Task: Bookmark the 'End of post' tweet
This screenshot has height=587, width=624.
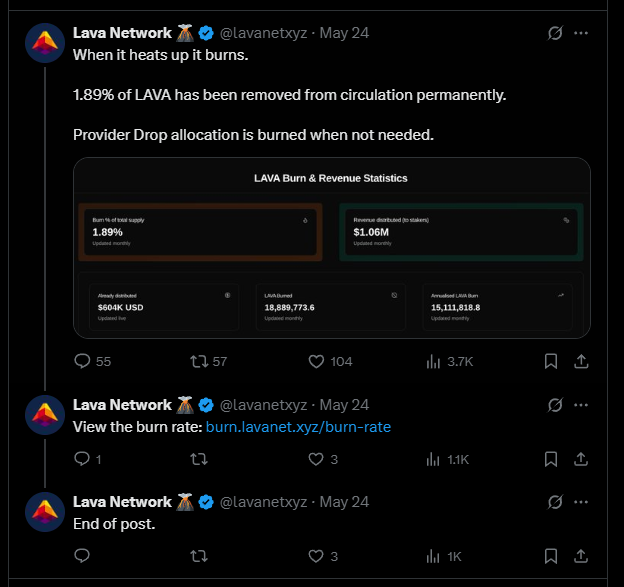Action: click(x=551, y=556)
